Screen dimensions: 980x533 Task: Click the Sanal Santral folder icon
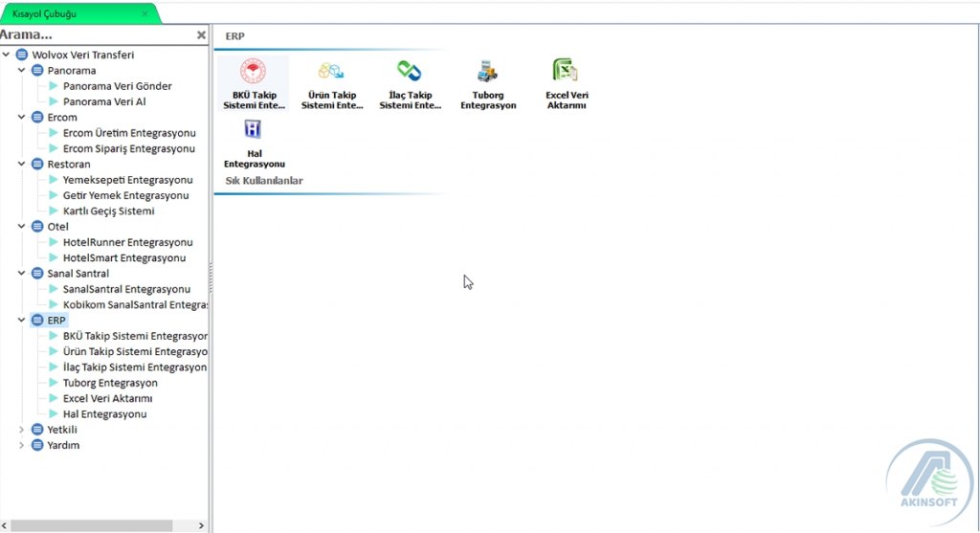click(37, 274)
